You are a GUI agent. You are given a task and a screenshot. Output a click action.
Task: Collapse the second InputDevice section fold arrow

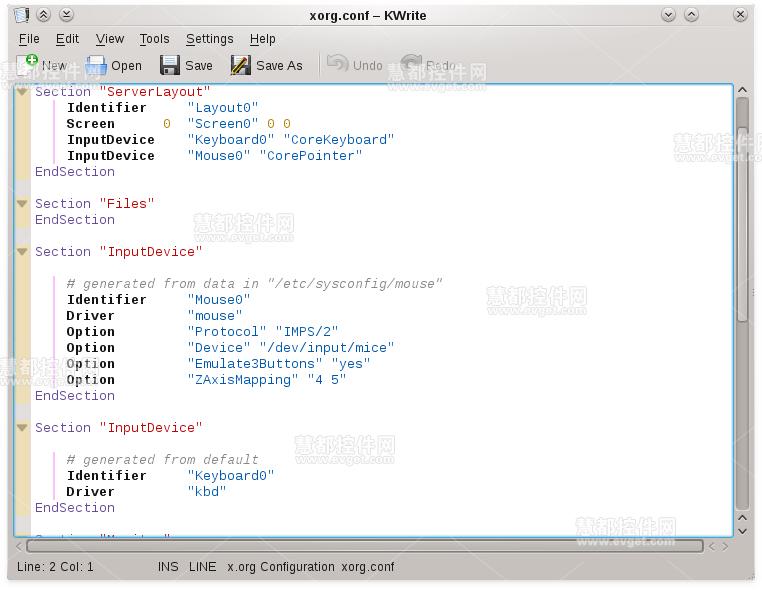pos(22,428)
